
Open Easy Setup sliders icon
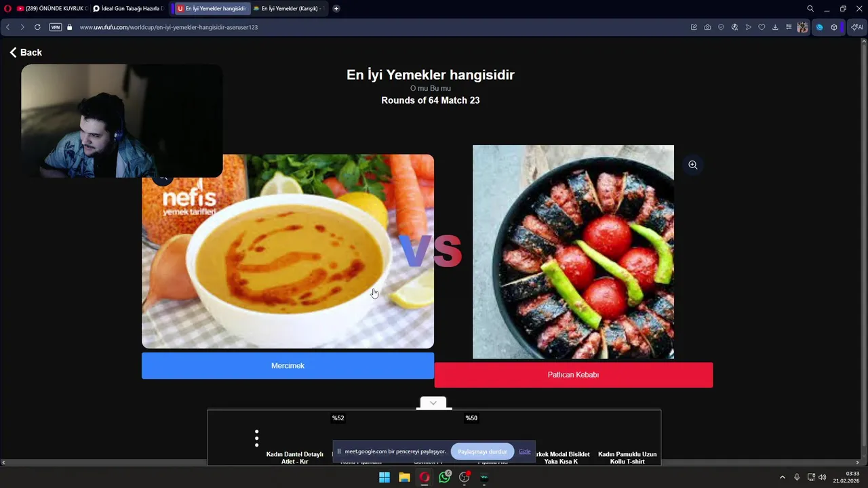click(x=789, y=27)
